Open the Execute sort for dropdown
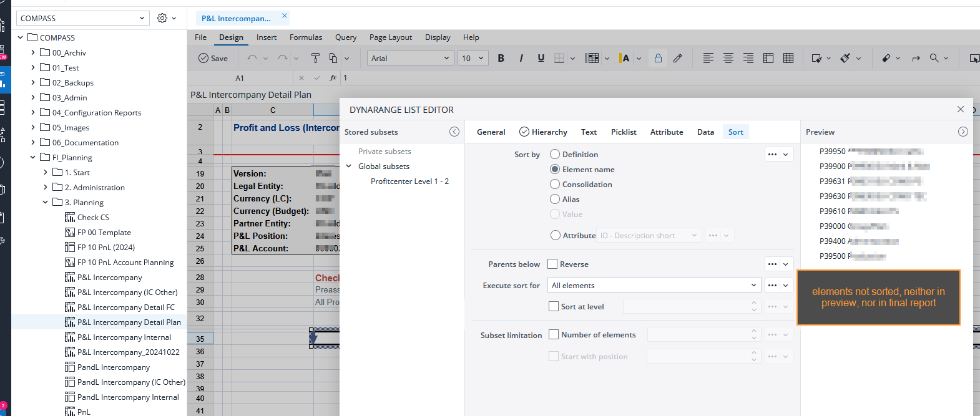Viewport: 980px width, 416px height. pyautogui.click(x=654, y=285)
